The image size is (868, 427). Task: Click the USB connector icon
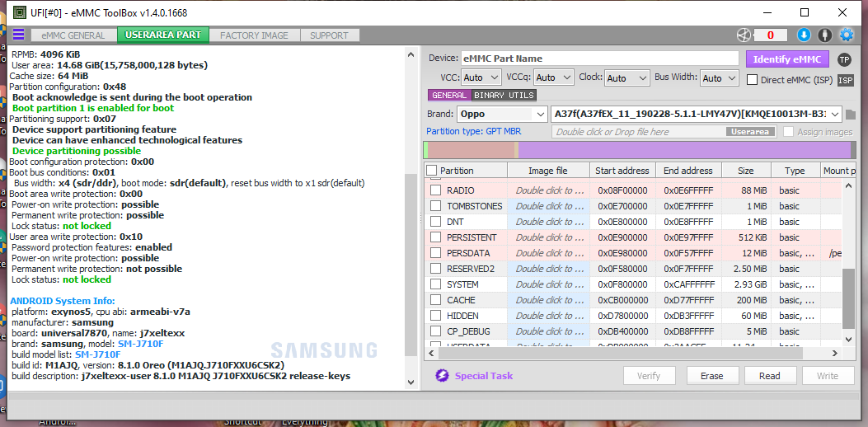825,35
